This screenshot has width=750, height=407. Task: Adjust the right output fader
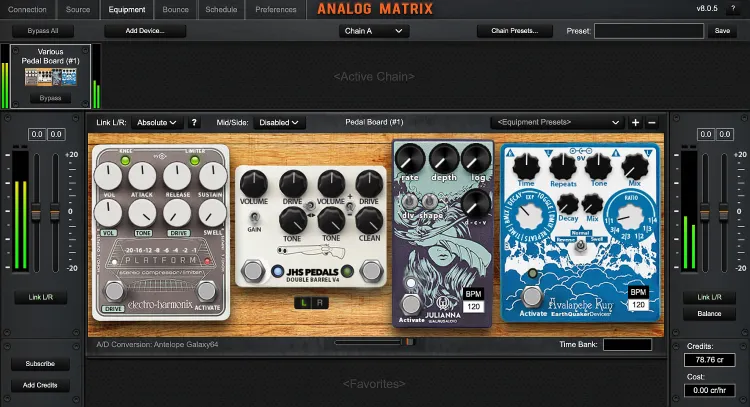coord(724,211)
